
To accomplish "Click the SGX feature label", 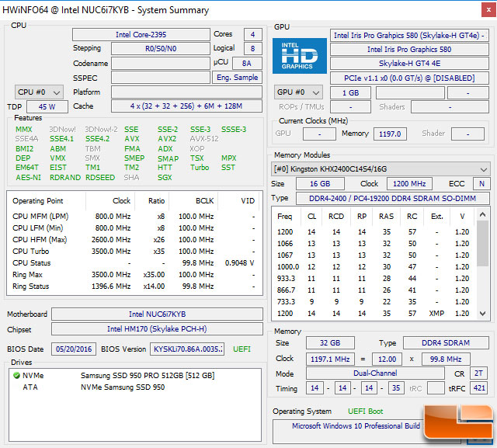I will click(165, 178).
